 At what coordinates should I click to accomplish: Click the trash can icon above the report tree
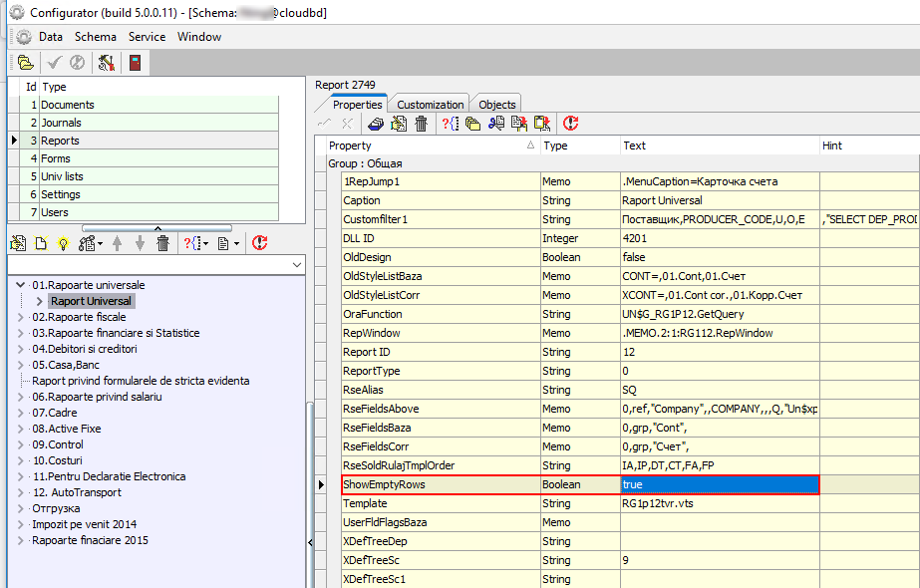coord(163,243)
